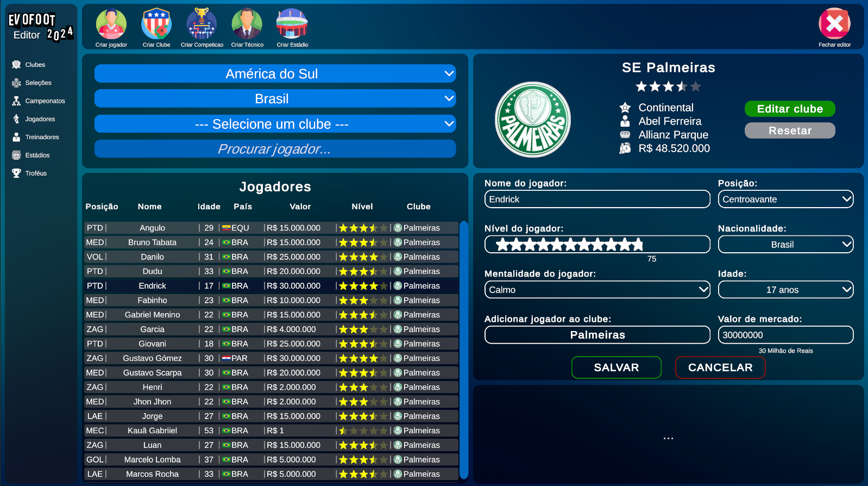Image resolution: width=868 pixels, height=486 pixels.
Task: Click the Palmeiras club crest logo
Action: pos(533,120)
